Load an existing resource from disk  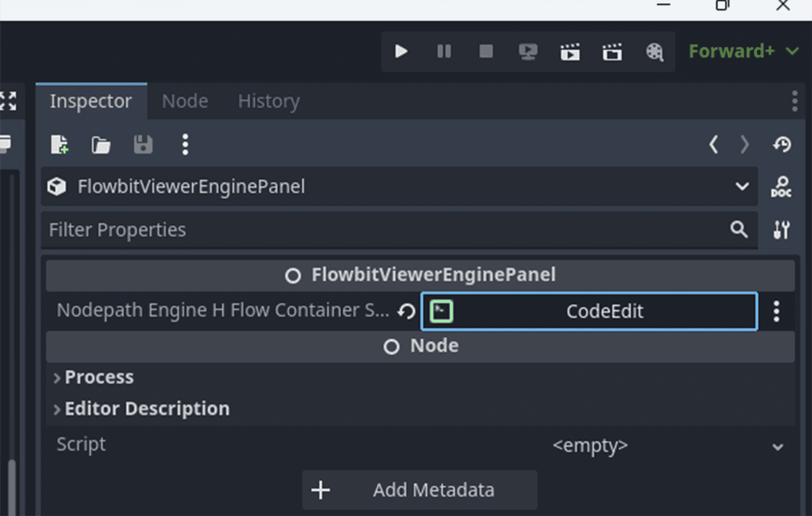[x=101, y=144]
